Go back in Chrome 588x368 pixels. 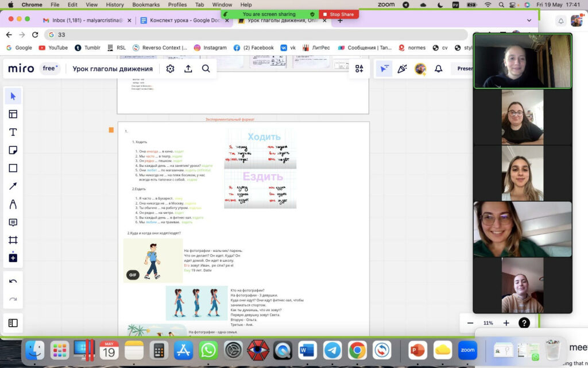click(9, 34)
